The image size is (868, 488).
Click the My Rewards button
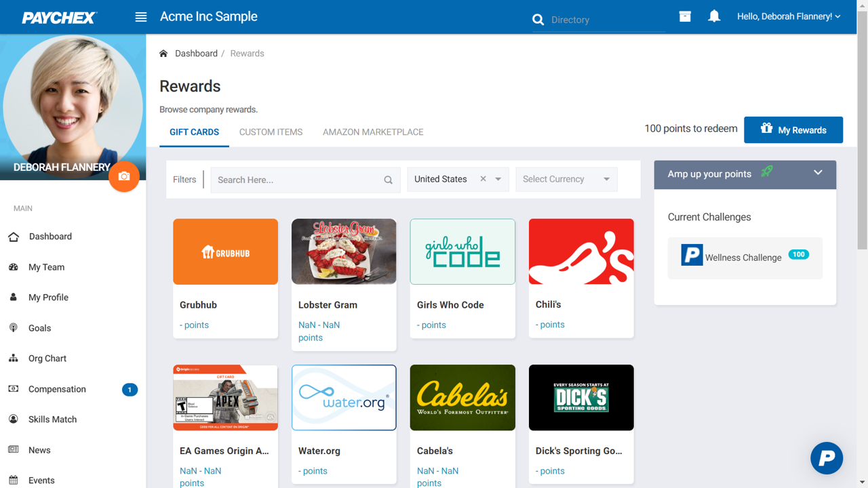click(793, 130)
